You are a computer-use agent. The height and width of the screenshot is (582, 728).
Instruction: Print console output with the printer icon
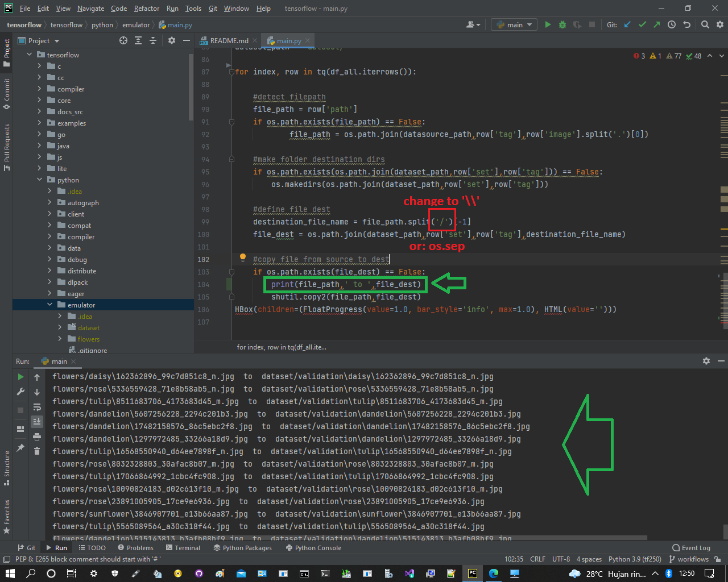coord(37,436)
